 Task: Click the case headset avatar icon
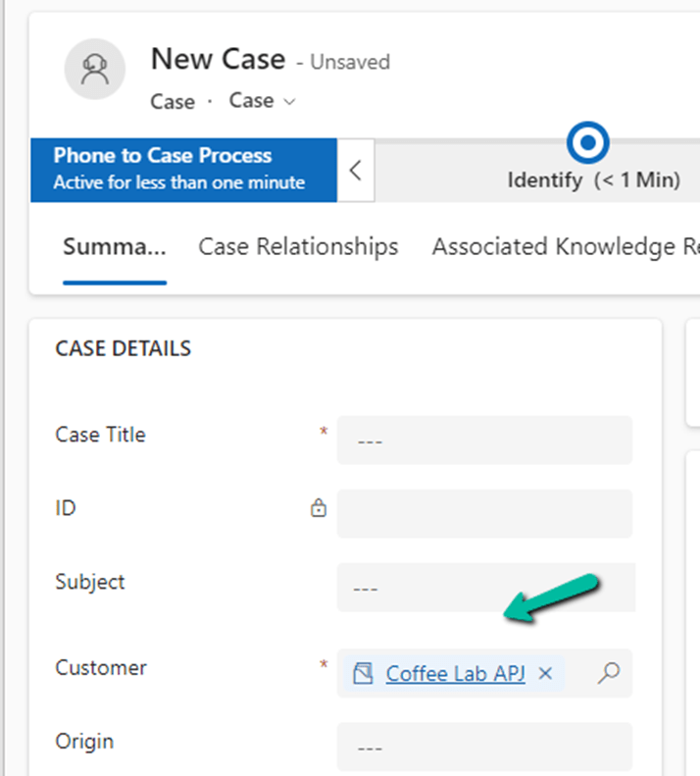pos(95,70)
